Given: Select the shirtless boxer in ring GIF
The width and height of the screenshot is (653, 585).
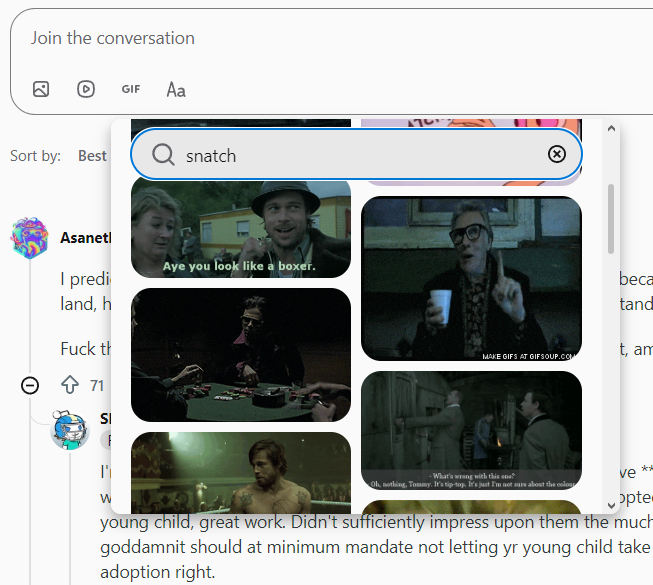Looking at the screenshot, I should coord(241,473).
